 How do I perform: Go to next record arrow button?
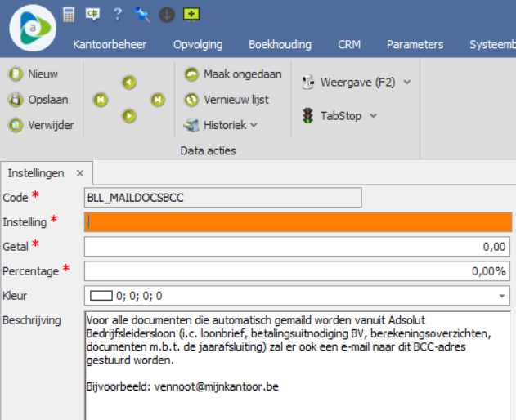click(129, 116)
